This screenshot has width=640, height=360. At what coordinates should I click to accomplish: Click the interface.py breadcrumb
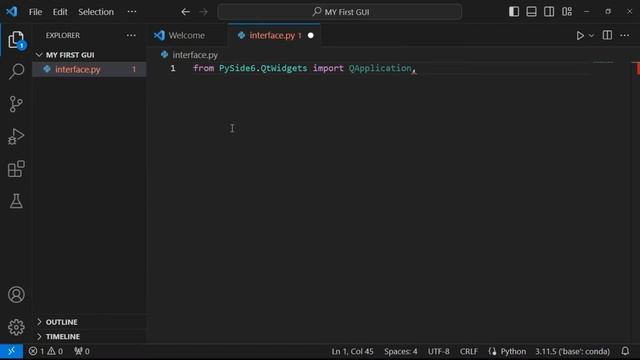click(x=195, y=55)
